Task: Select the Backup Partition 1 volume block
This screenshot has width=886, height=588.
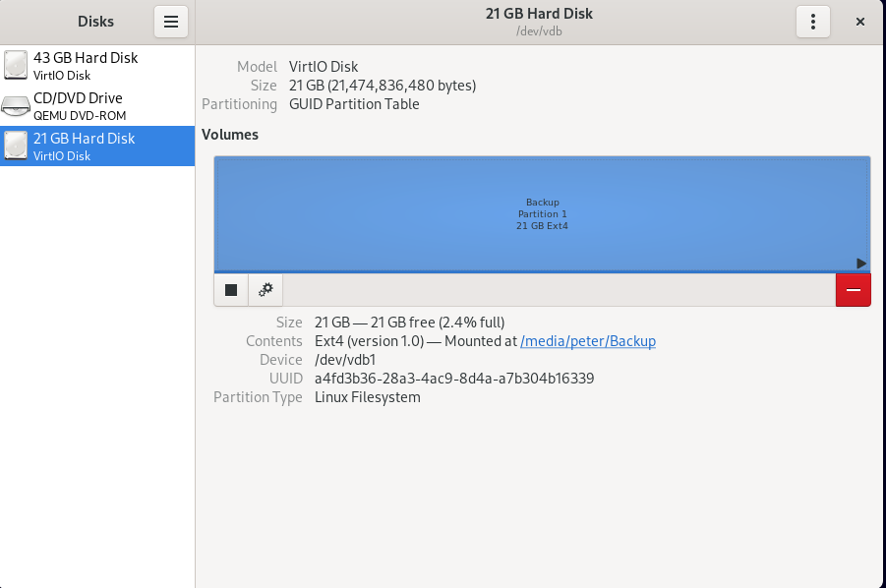Action: 542,213
